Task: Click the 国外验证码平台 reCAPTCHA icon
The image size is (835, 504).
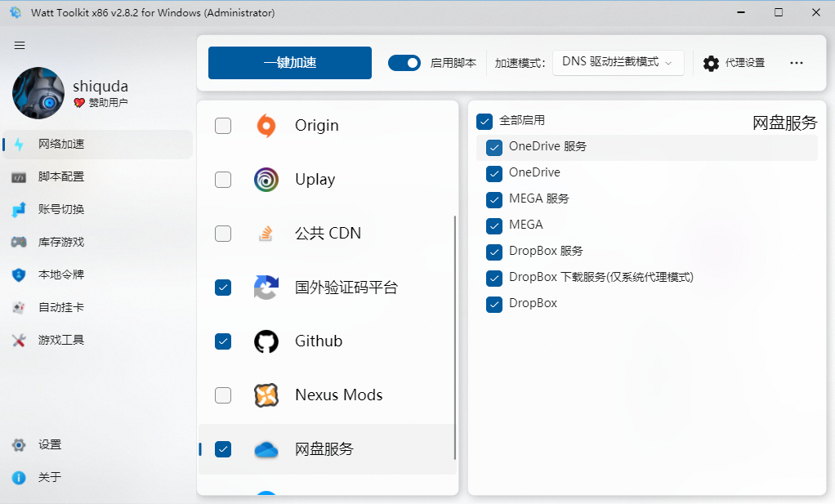Action: point(266,288)
